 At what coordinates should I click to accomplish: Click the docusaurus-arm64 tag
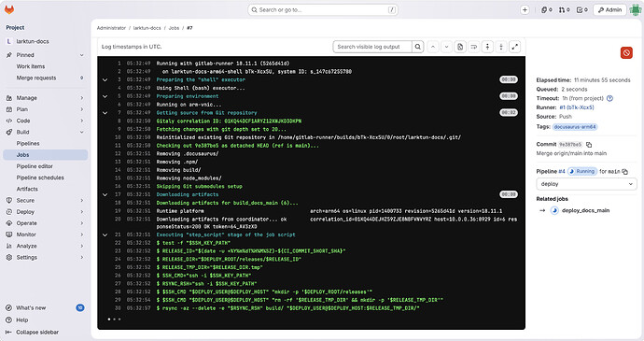click(x=575, y=127)
